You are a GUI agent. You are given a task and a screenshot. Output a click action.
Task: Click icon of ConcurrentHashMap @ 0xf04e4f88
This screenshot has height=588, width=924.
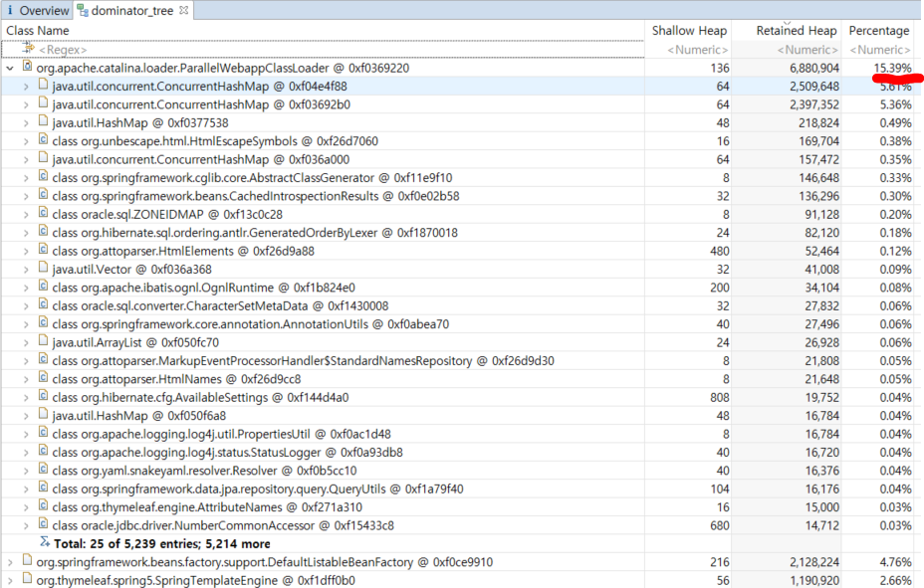43,85
